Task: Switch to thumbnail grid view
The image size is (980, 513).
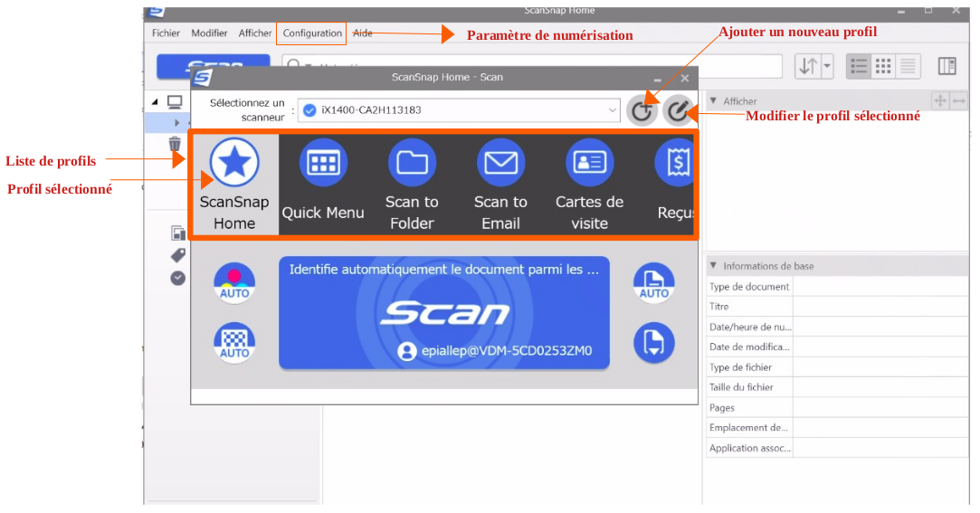Action: point(883,66)
